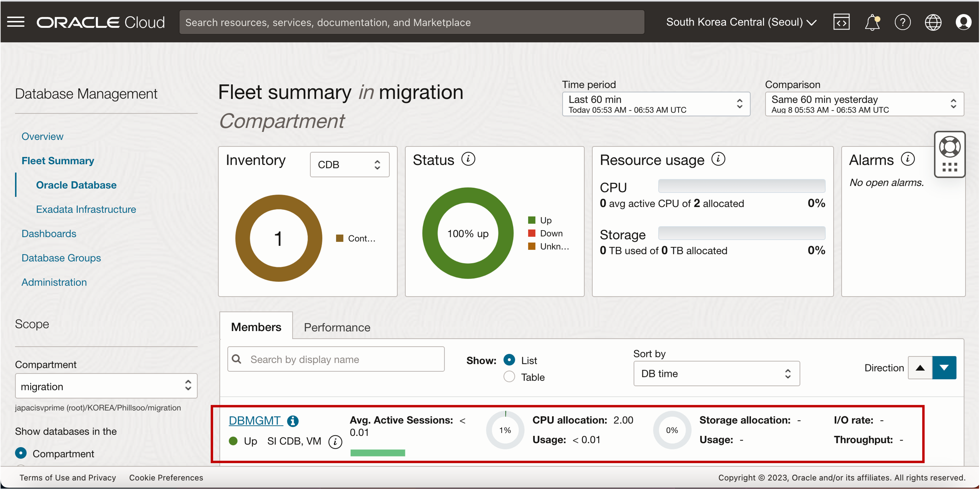The image size is (980, 489).
Task: Open Overview in the sidebar
Action: (x=42, y=136)
